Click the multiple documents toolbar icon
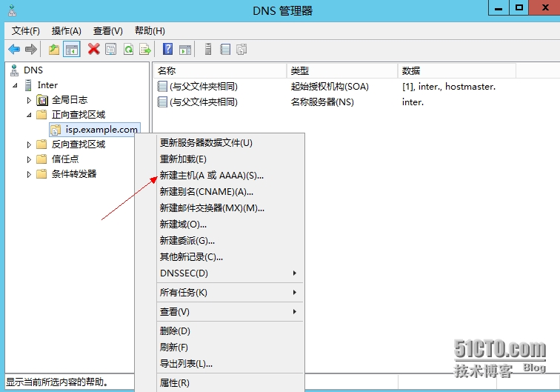Viewport: 560px width, 392px height. point(241,50)
